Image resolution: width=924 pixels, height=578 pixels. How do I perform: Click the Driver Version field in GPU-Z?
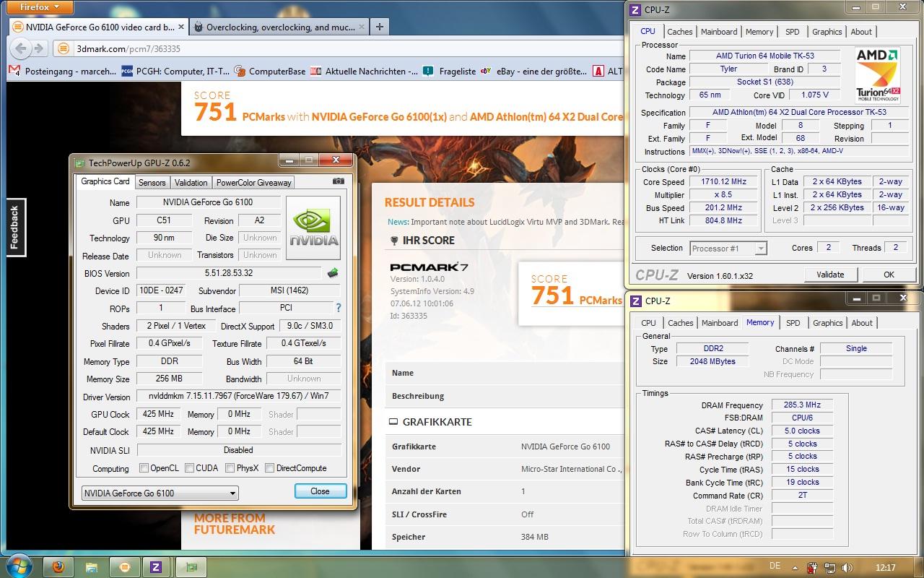click(x=239, y=397)
